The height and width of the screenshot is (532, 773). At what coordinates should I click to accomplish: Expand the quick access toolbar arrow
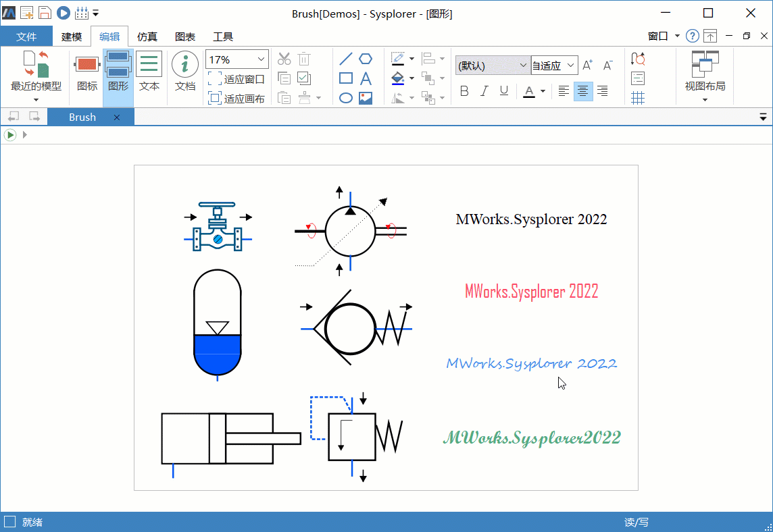pyautogui.click(x=96, y=14)
